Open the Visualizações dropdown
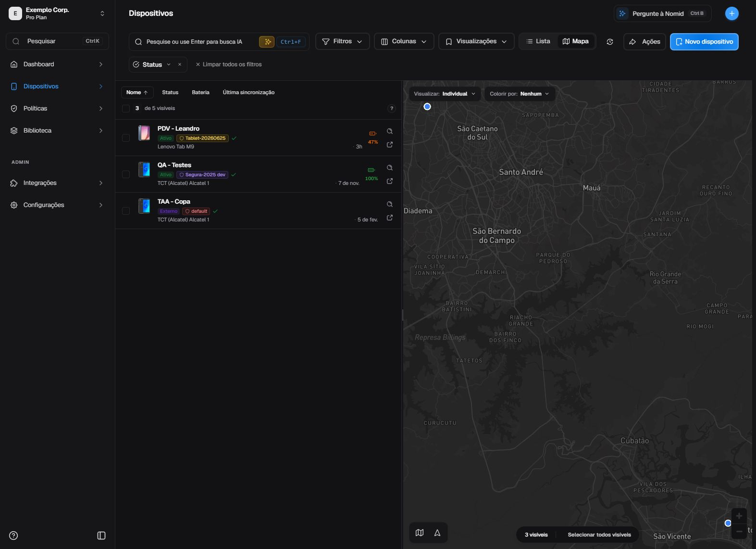756x549 pixels. [476, 41]
